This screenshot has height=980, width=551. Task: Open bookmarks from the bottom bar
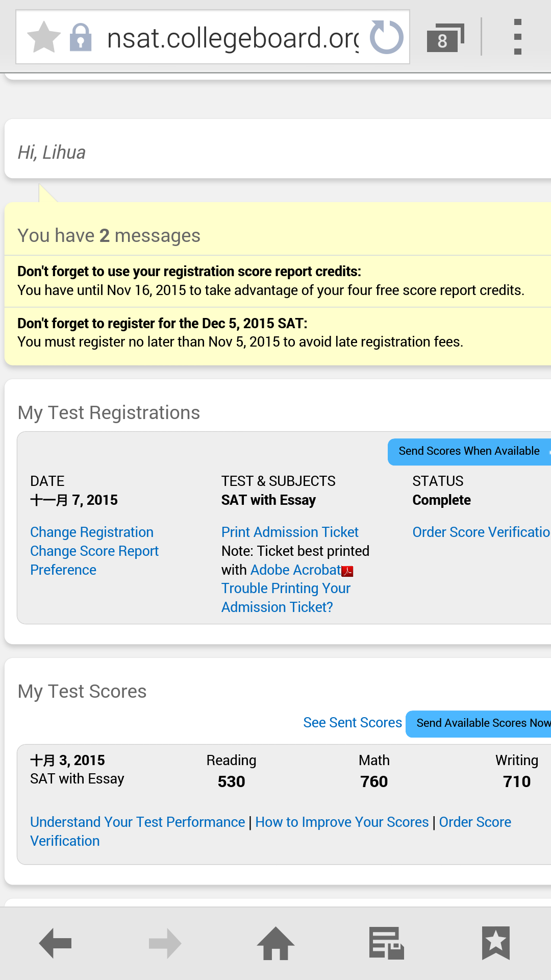tap(495, 943)
